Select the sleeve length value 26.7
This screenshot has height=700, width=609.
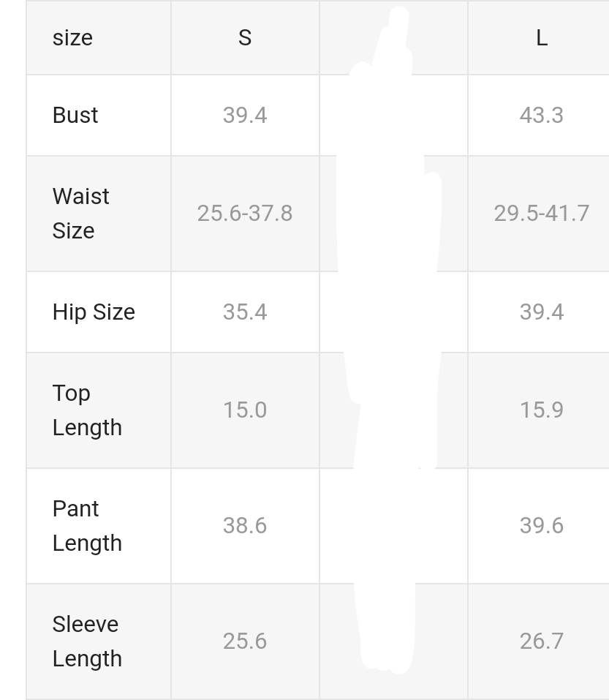(x=541, y=641)
